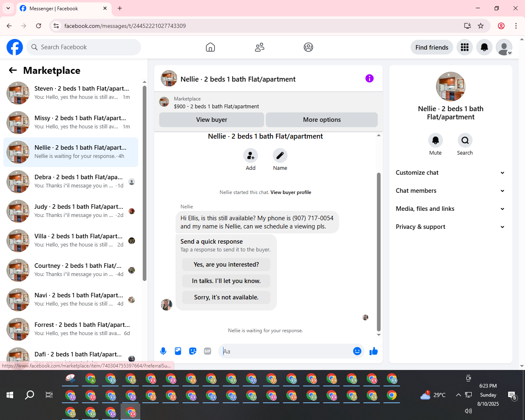
Task: Open Windows Task View
Action: pos(49,395)
